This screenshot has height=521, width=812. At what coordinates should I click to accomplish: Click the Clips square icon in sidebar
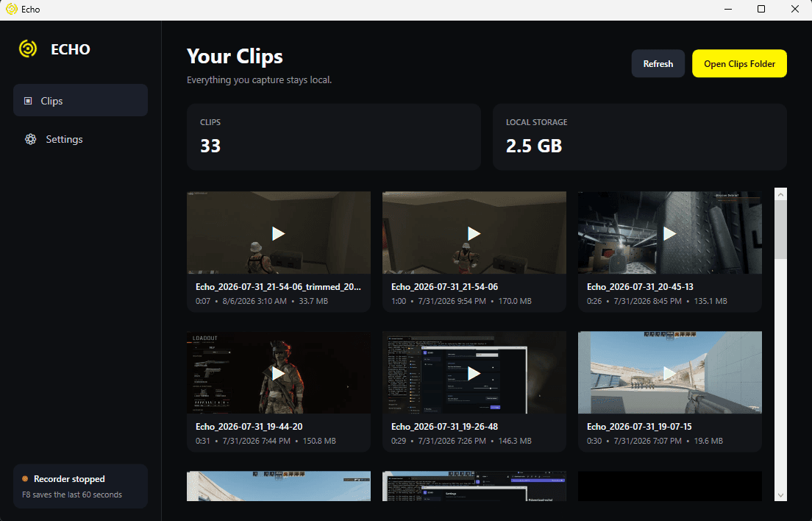(x=28, y=101)
